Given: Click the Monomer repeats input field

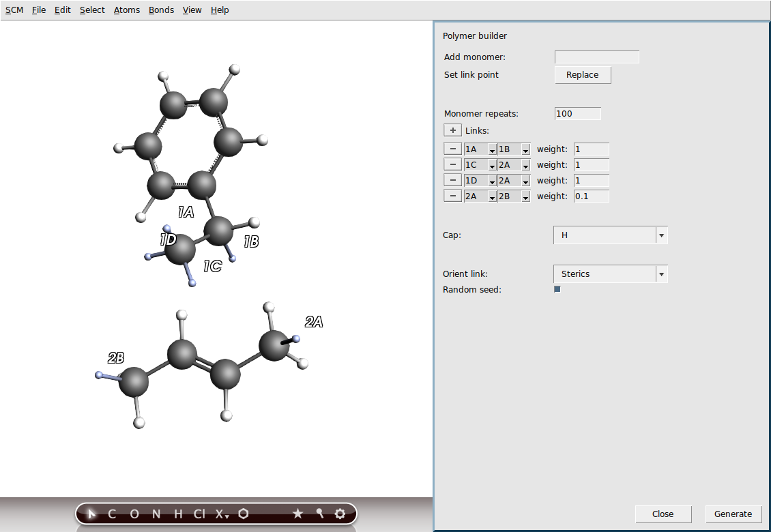Looking at the screenshot, I should click(577, 113).
